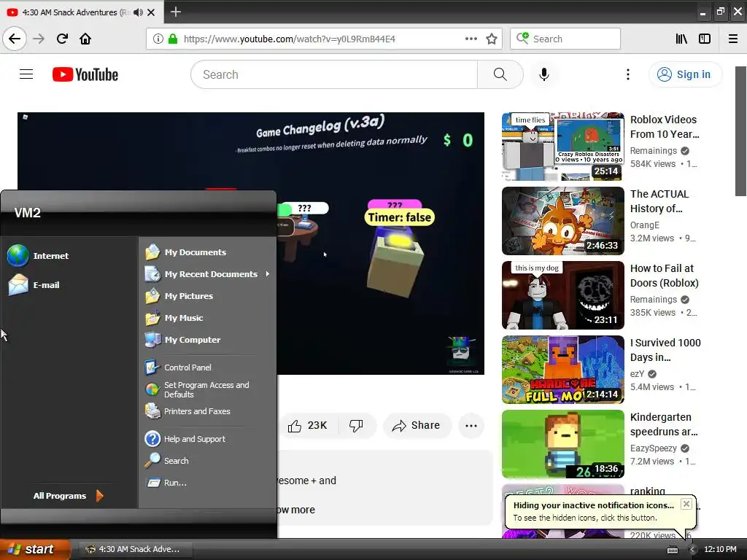The height and width of the screenshot is (560, 747).
Task: Click the Remainings channel name under Roblox Videos
Action: (653, 150)
